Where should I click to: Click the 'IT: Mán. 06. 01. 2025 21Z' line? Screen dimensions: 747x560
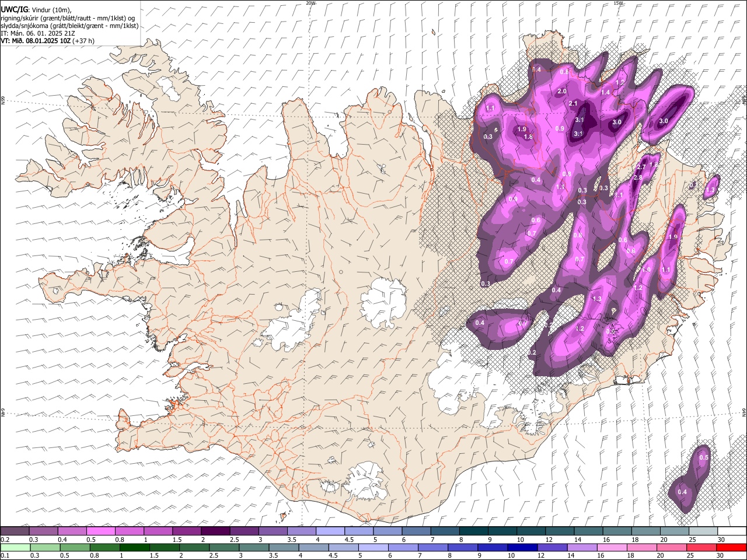pos(37,33)
